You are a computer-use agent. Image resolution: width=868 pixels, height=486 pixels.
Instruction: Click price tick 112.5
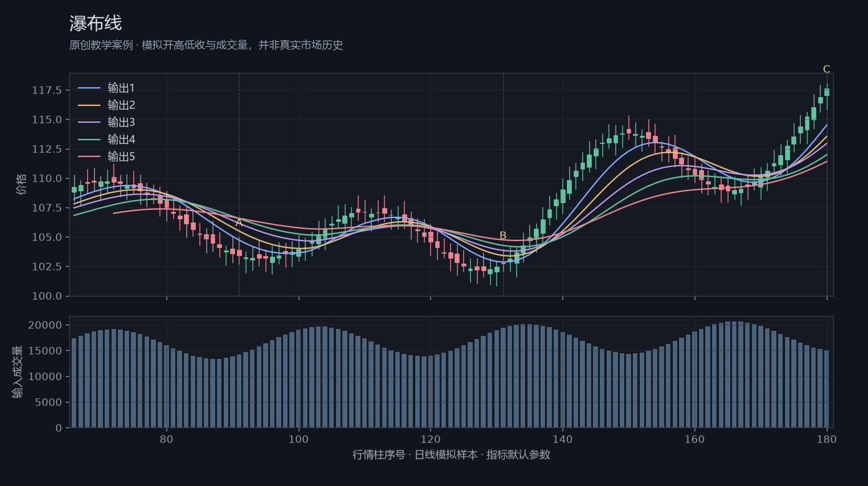[47, 149]
